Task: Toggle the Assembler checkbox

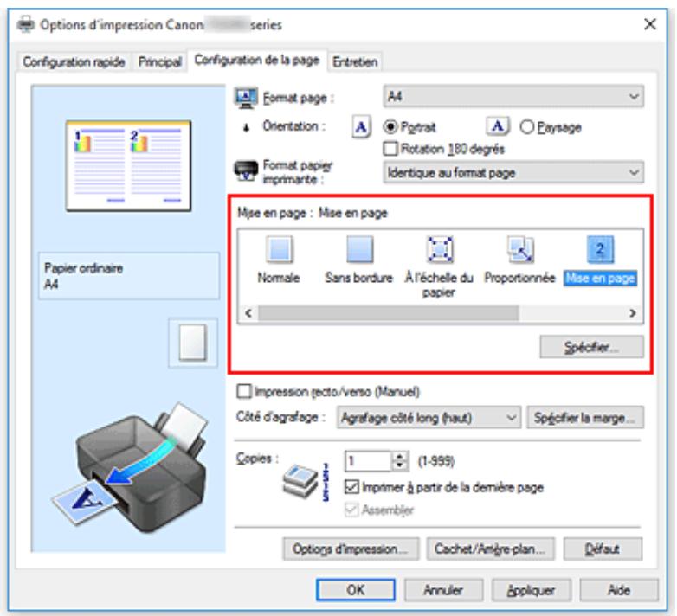Action: (351, 510)
